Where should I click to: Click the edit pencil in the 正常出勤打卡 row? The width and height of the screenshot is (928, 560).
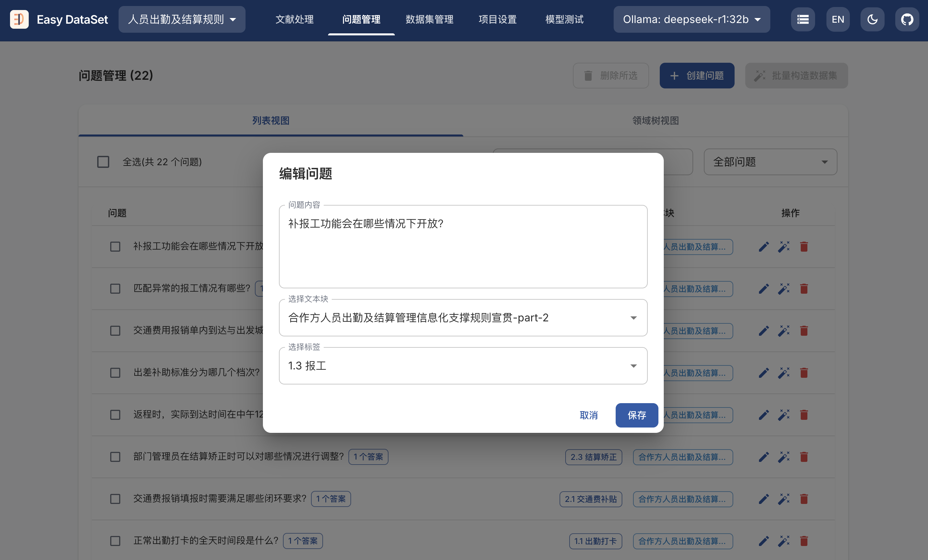click(x=763, y=541)
